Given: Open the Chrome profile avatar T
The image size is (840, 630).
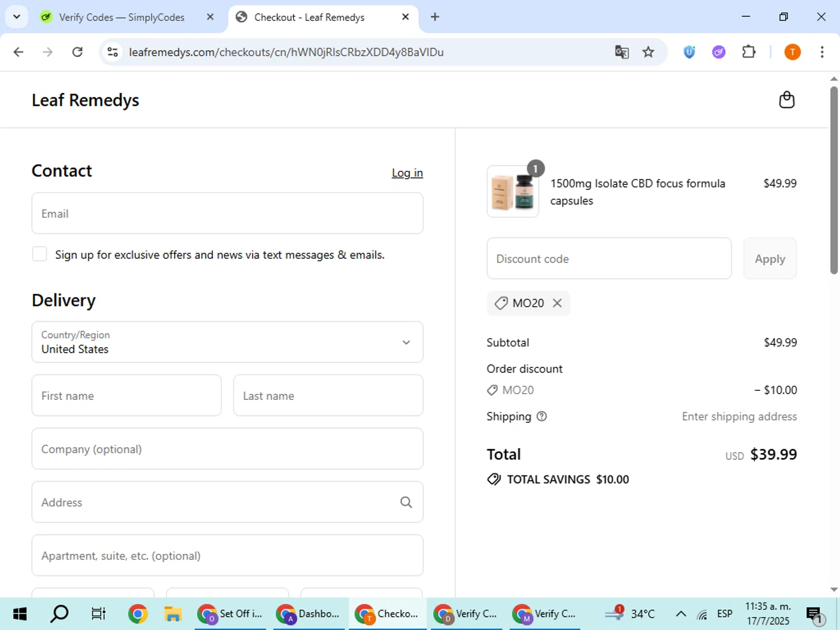Looking at the screenshot, I should tap(792, 52).
